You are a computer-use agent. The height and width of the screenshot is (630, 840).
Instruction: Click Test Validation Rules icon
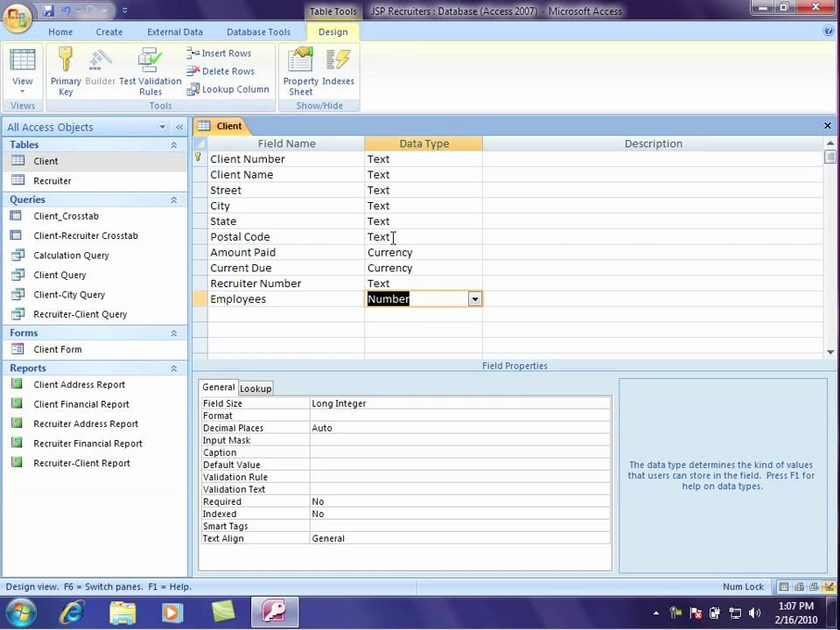coord(150,71)
